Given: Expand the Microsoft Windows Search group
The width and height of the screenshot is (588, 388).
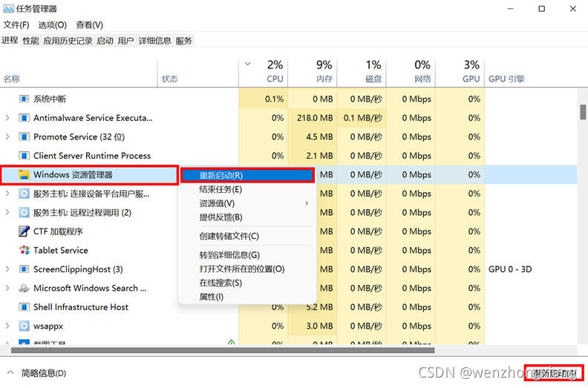Looking at the screenshot, I should [x=7, y=288].
